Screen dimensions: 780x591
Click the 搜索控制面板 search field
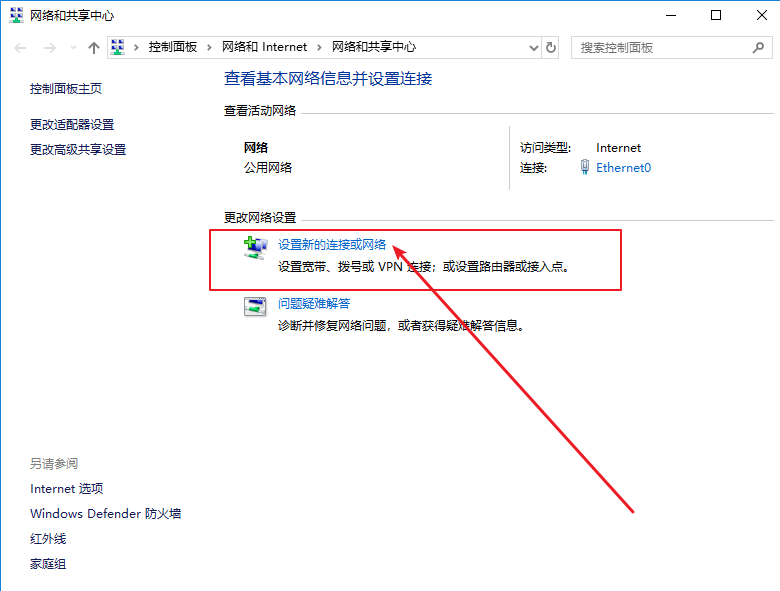click(x=660, y=47)
